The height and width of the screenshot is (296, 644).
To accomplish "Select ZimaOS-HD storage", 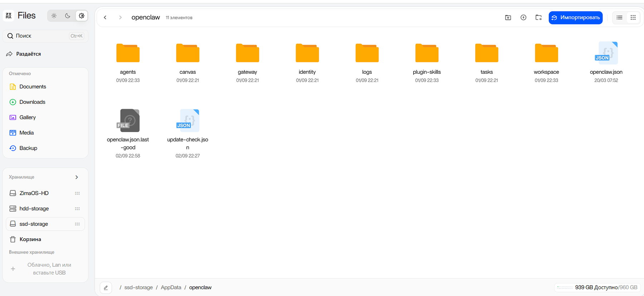I will pyautogui.click(x=45, y=193).
